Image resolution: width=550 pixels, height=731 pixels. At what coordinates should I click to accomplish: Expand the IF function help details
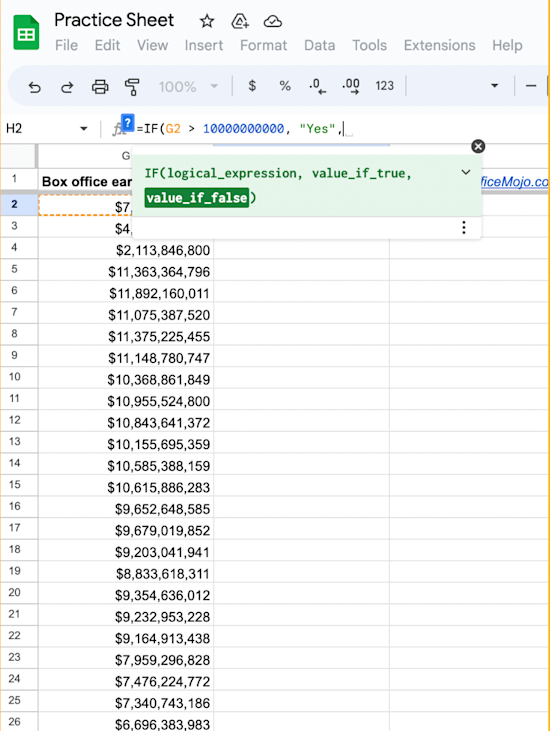(466, 172)
